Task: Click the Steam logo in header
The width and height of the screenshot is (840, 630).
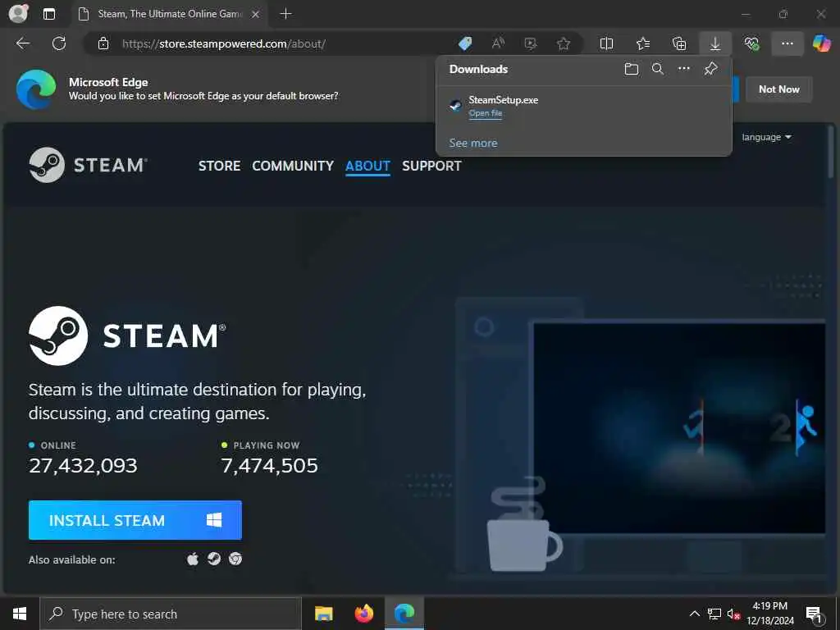Action: point(87,165)
